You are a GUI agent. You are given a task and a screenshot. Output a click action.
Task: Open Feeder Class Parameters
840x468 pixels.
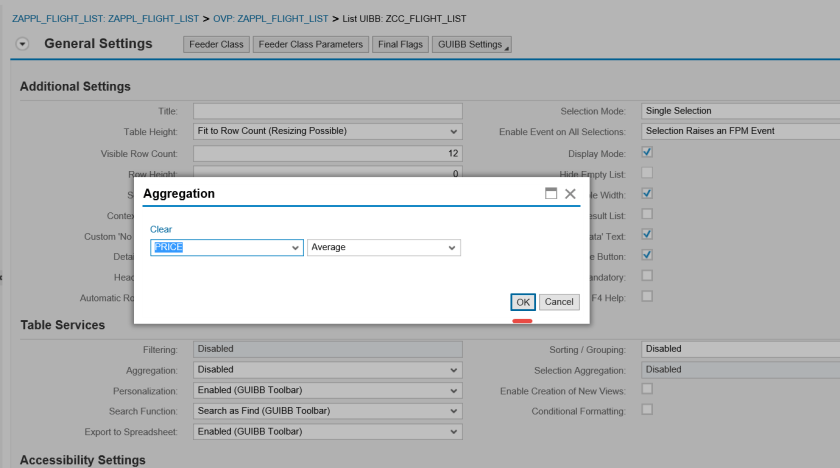coord(310,45)
